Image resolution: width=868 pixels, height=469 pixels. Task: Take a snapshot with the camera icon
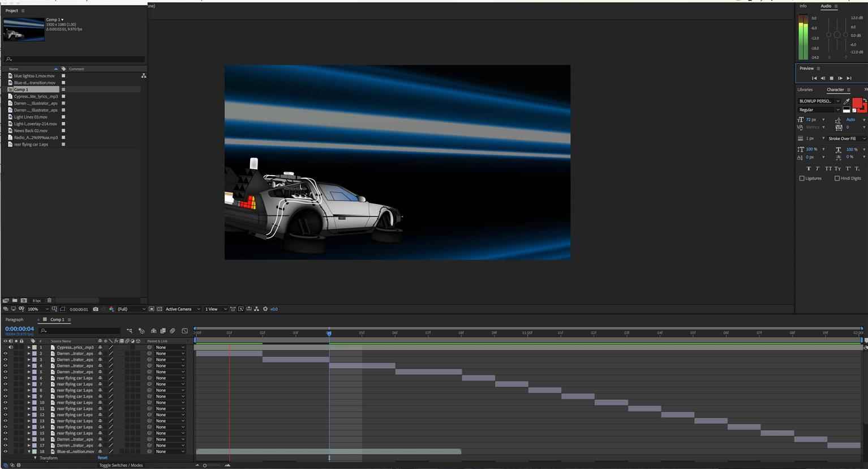pyautogui.click(x=96, y=309)
